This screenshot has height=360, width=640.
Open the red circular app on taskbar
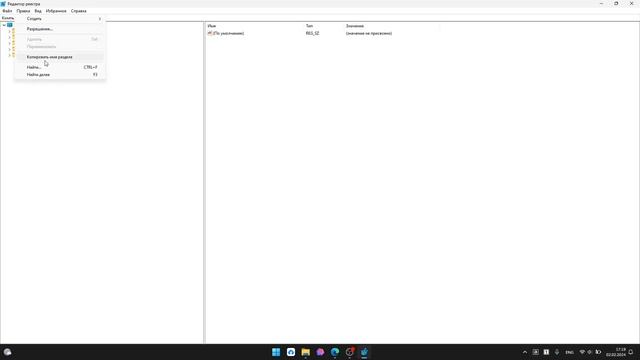[x=349, y=352]
